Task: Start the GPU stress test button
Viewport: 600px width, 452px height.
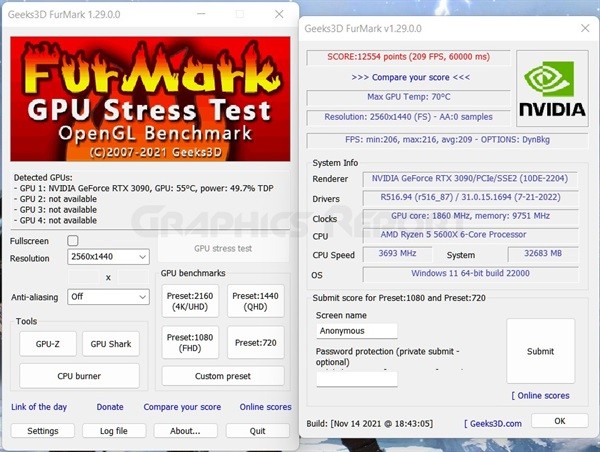Action: (x=223, y=249)
